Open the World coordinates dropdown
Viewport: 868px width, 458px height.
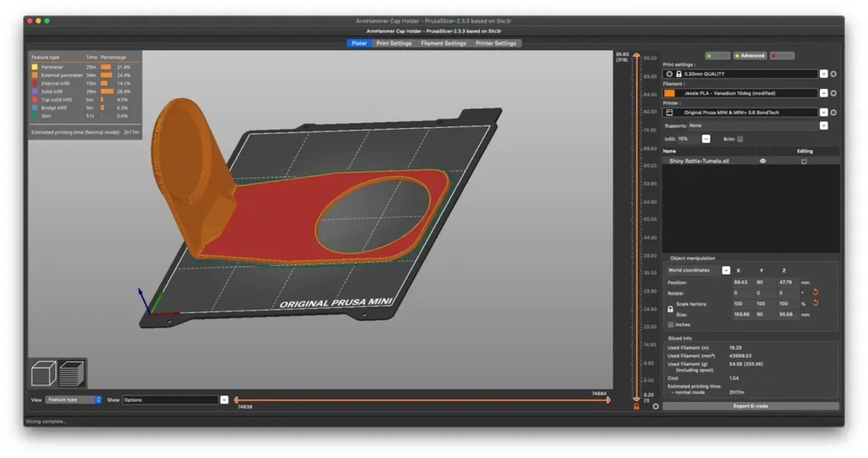726,270
